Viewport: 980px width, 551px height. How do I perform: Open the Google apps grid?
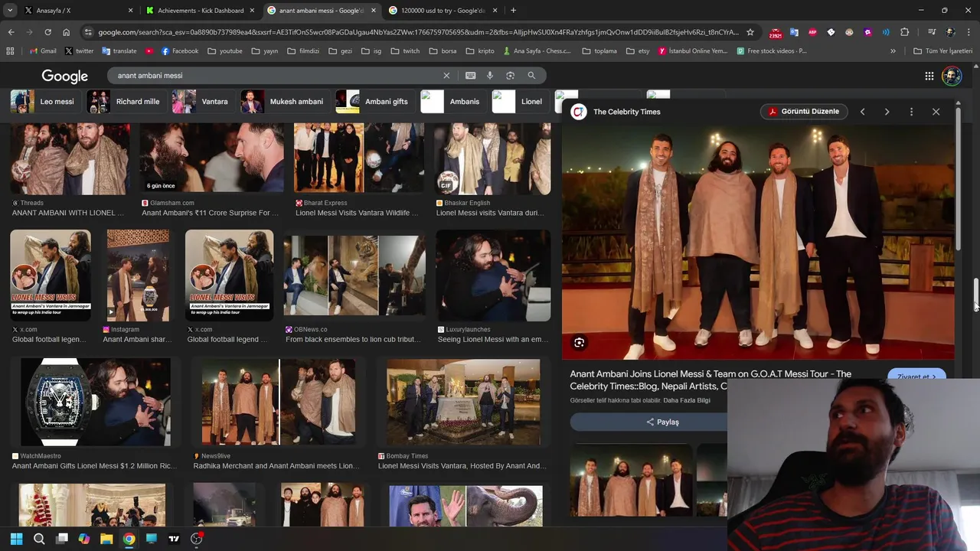[929, 76]
